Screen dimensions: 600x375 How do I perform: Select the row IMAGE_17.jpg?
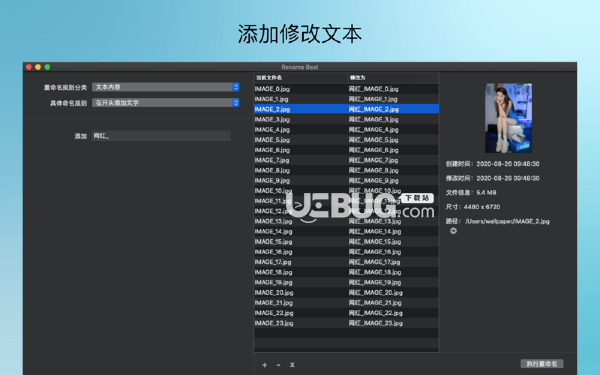tap(346, 262)
